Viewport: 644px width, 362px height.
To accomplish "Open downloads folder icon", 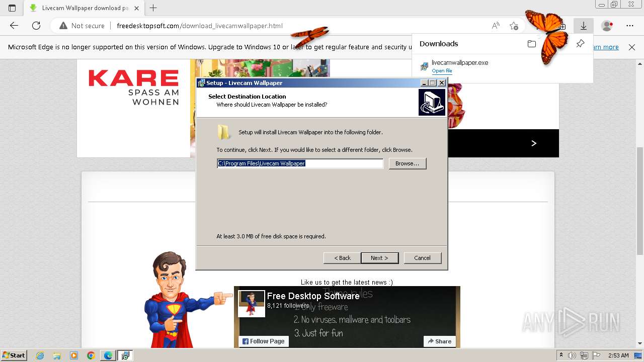I will (531, 44).
